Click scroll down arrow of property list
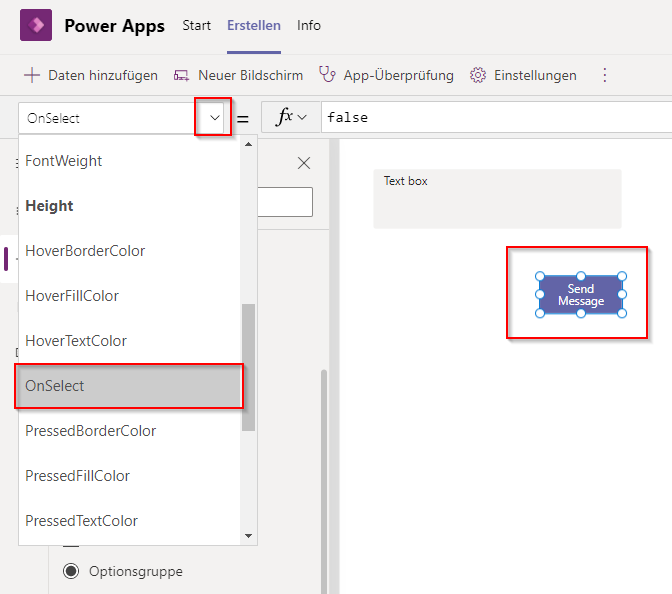This screenshot has height=594, width=672. 249,536
